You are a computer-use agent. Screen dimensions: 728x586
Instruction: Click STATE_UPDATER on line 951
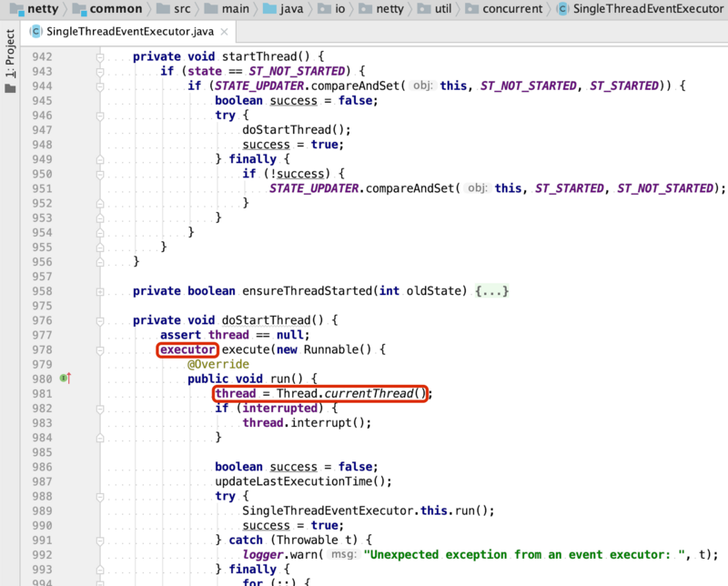[314, 188]
